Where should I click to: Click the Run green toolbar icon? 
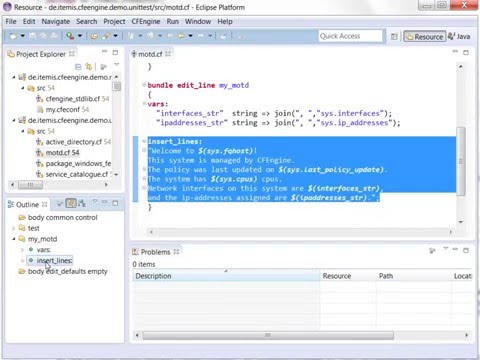click(70, 36)
